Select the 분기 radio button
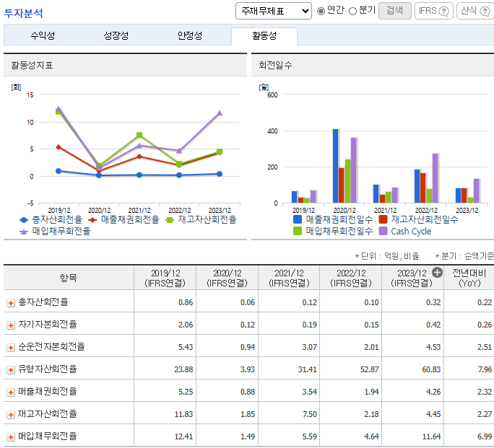 (x=353, y=12)
